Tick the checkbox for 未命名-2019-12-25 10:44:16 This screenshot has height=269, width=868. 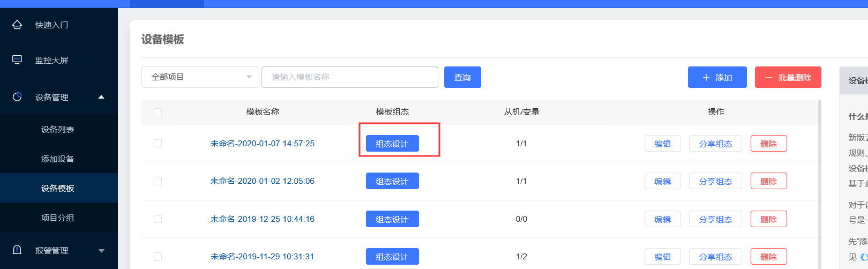click(158, 219)
